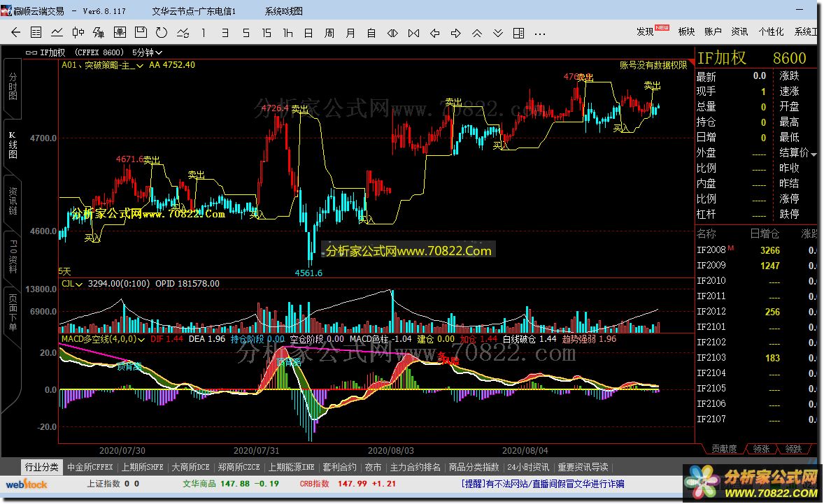Open the 发现 menu
The width and height of the screenshot is (824, 504).
(646, 31)
